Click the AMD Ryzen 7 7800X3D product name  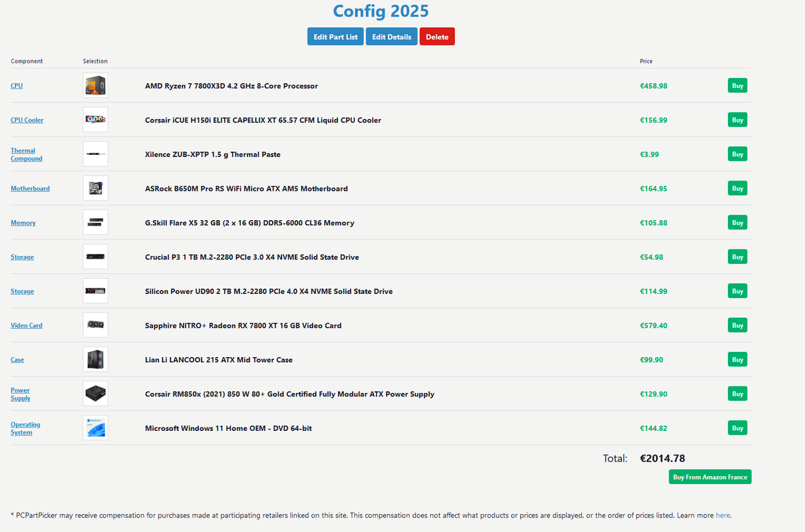[232, 86]
